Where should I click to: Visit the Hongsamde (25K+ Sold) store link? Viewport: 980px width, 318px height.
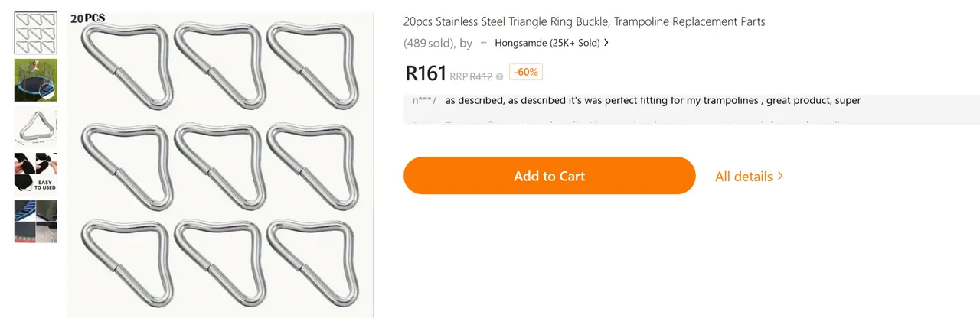(x=547, y=43)
